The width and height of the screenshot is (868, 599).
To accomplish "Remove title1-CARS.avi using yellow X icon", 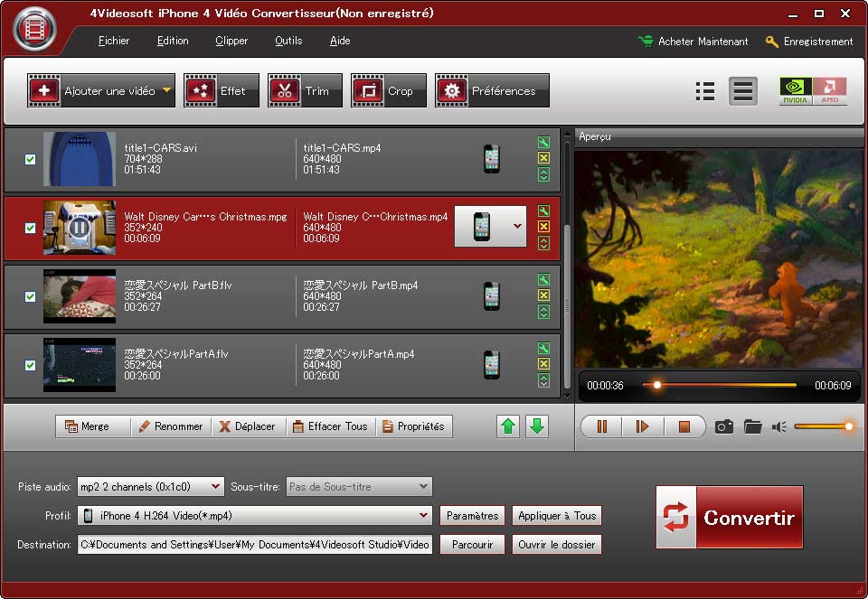I will pos(543,158).
